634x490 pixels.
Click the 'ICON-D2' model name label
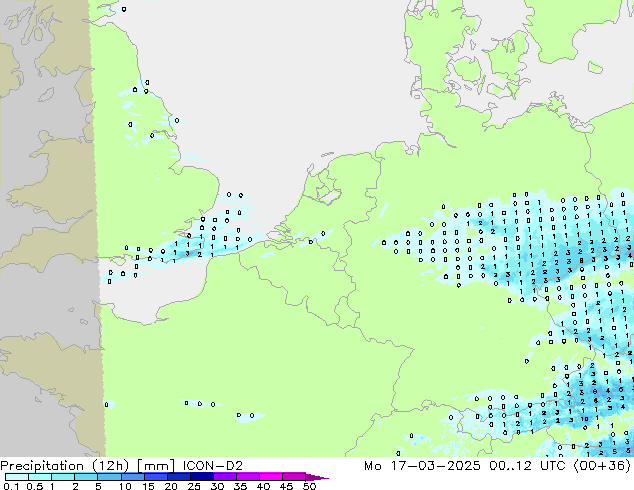tap(213, 465)
